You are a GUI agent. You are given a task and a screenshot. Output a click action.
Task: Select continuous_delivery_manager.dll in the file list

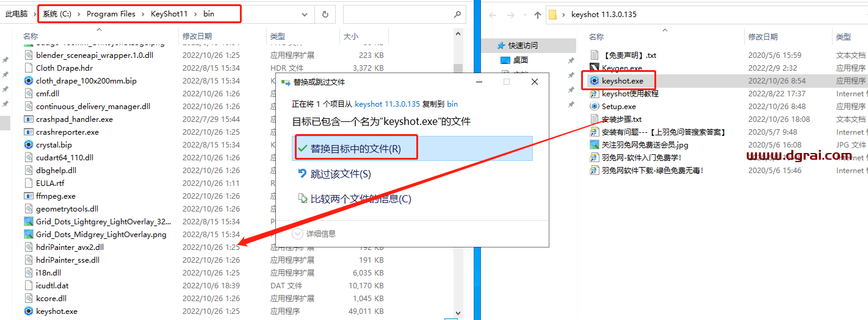[x=93, y=106]
